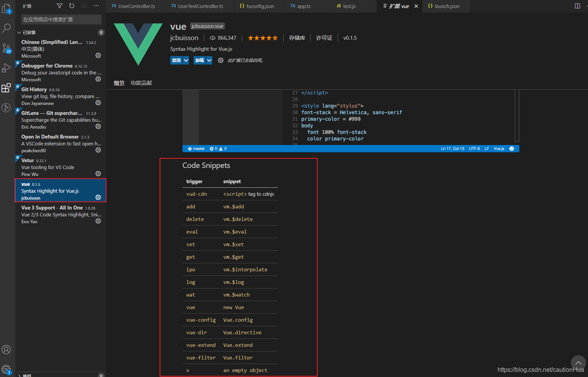Switch to tsconfig.json tab

point(260,6)
